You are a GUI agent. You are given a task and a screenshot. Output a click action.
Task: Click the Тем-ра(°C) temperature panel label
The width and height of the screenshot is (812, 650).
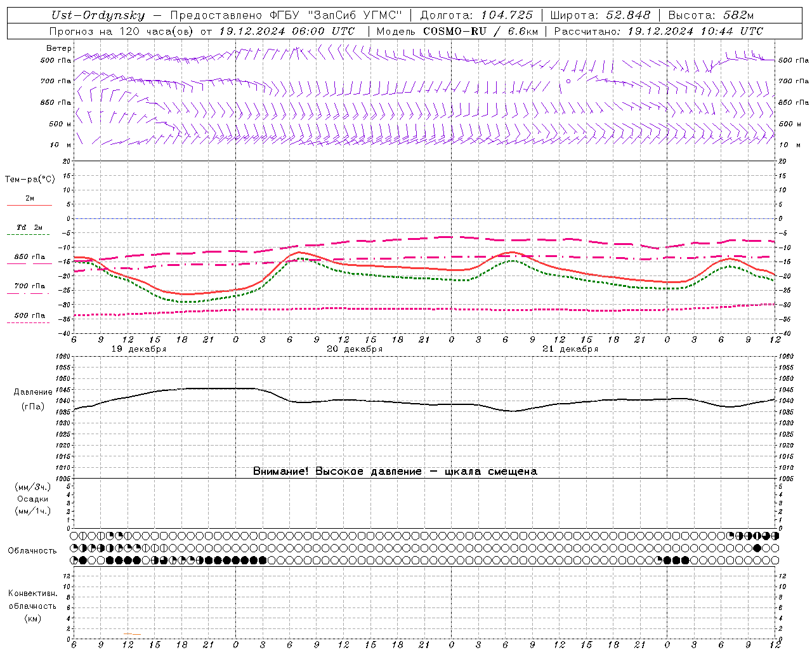(x=30, y=180)
